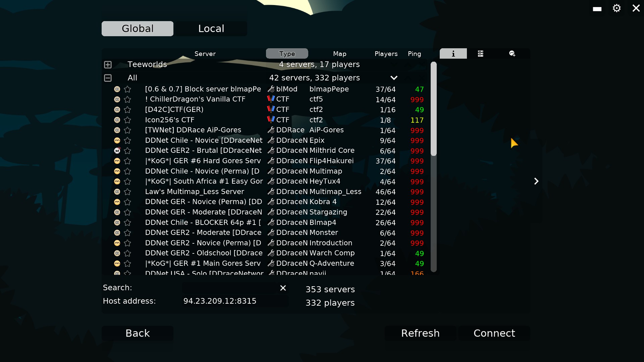The height and width of the screenshot is (362, 644).
Task: Collapse the All server group
Action: pos(108,78)
